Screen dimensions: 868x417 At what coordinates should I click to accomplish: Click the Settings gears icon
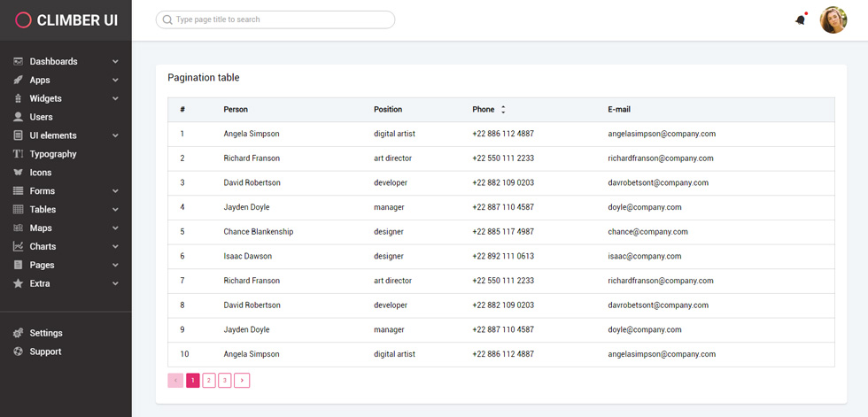[19, 333]
